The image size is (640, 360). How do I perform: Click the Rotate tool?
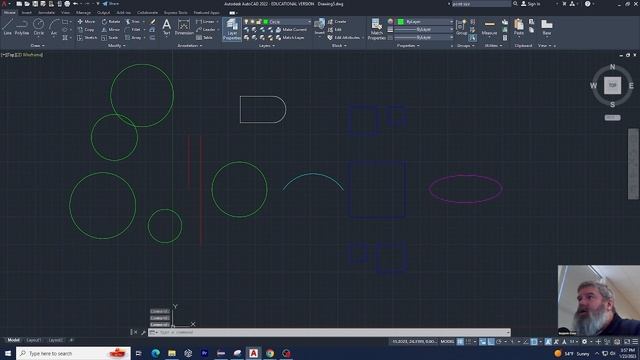coord(111,22)
